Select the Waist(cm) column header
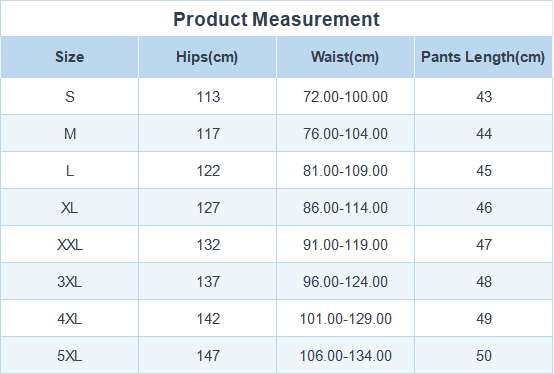 tap(345, 57)
